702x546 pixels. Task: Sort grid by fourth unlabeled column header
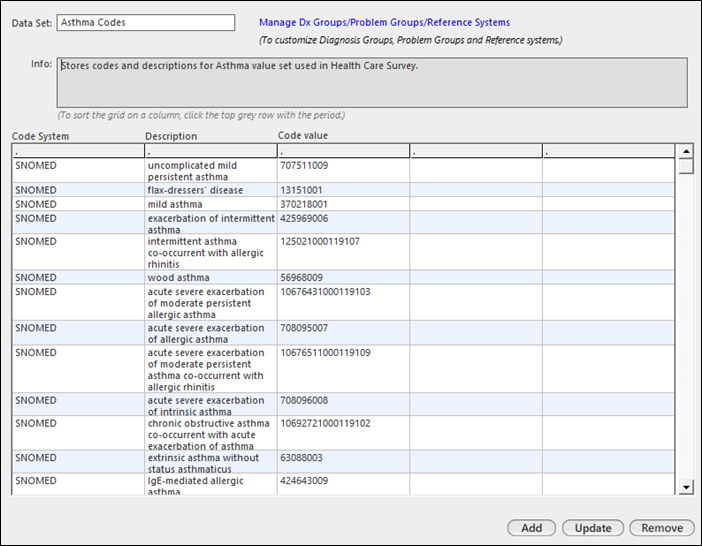(x=476, y=151)
